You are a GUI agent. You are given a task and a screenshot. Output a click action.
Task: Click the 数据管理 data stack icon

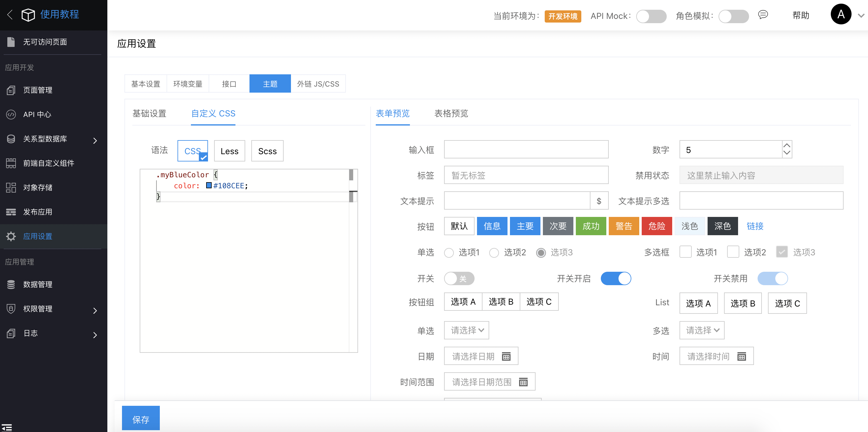[11, 284]
